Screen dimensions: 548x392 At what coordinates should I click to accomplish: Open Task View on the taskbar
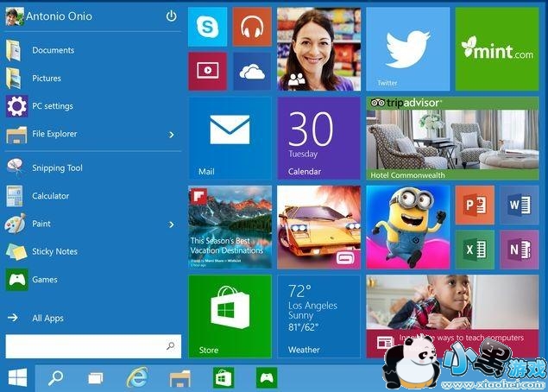click(96, 378)
